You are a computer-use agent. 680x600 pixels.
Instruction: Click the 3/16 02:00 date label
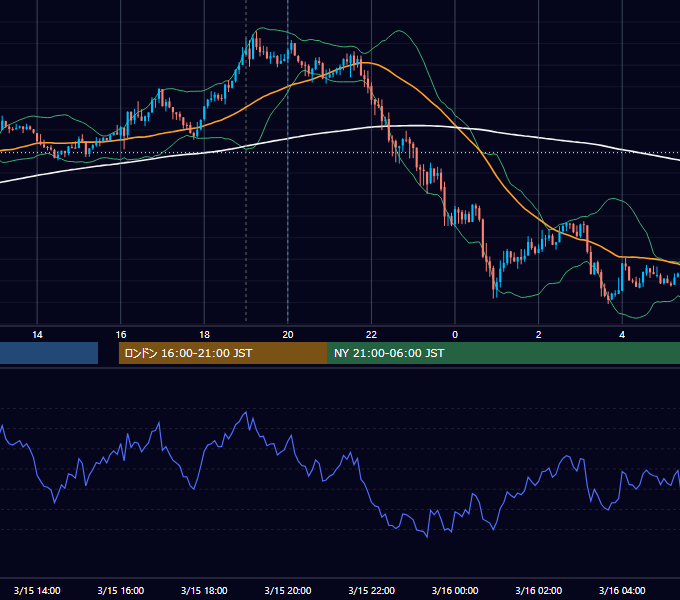click(x=539, y=590)
